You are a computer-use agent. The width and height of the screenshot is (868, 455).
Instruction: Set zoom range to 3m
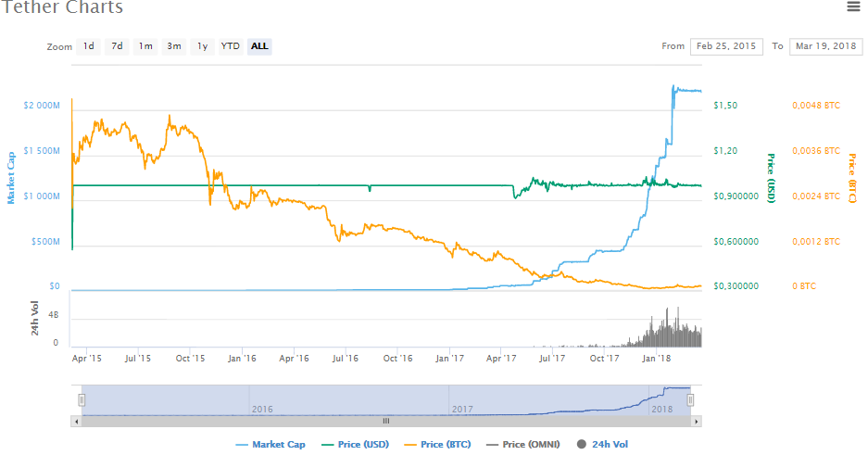[174, 46]
